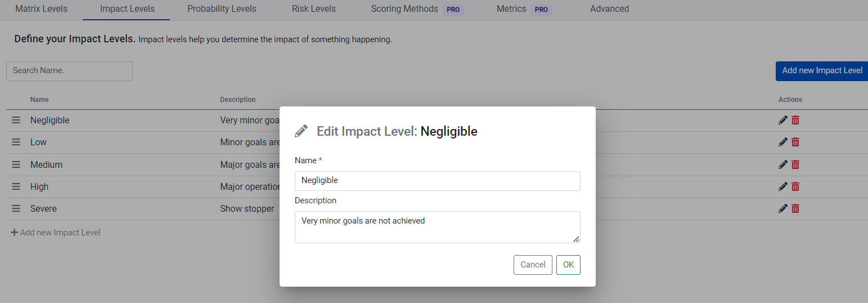The height and width of the screenshot is (303, 868).
Task: Click the blue Add new Impact Level button
Action: [x=821, y=71]
